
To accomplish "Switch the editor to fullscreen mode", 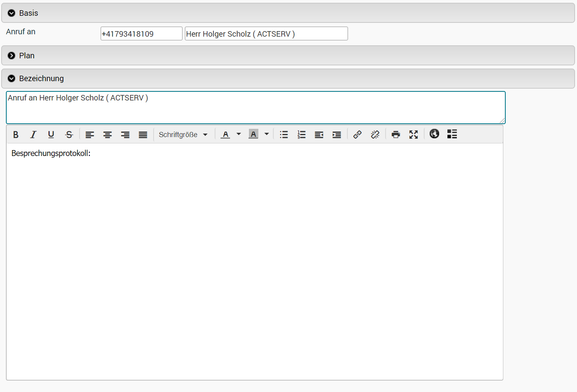I will tap(414, 135).
